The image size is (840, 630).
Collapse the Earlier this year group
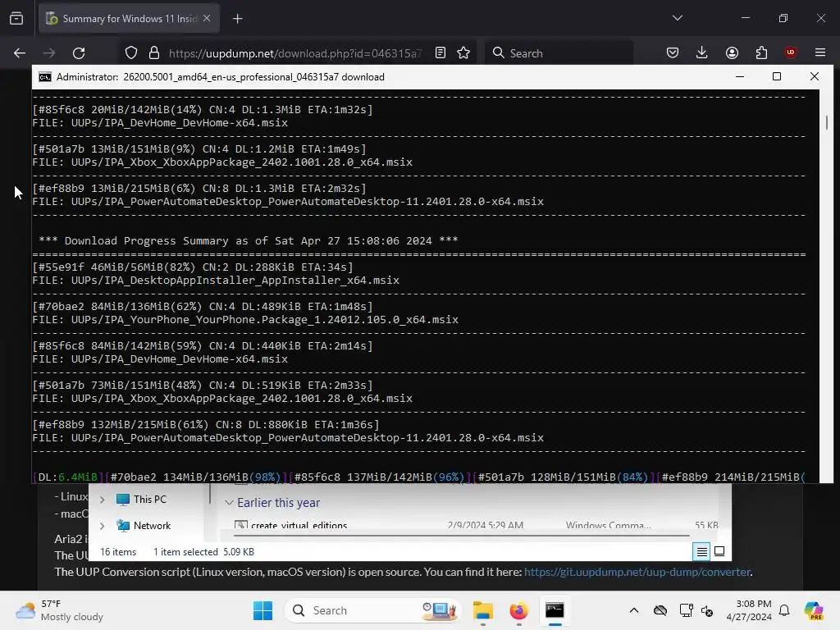[x=229, y=503]
